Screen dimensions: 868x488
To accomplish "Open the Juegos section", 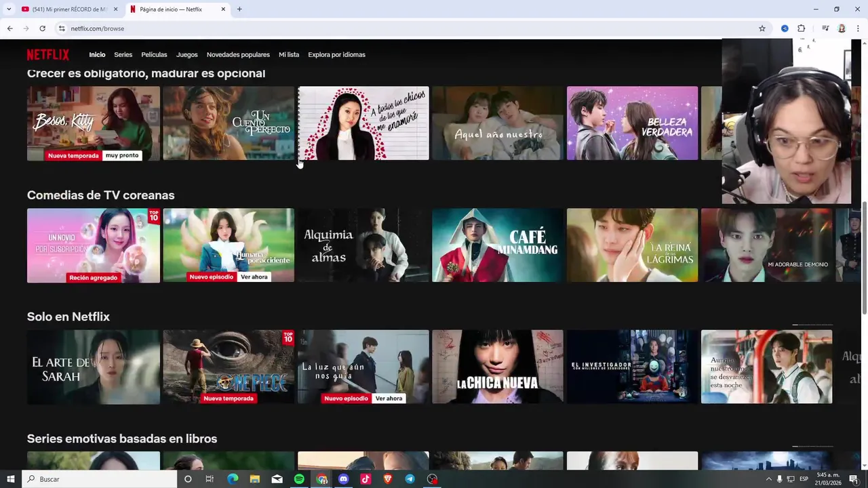I will tap(187, 55).
